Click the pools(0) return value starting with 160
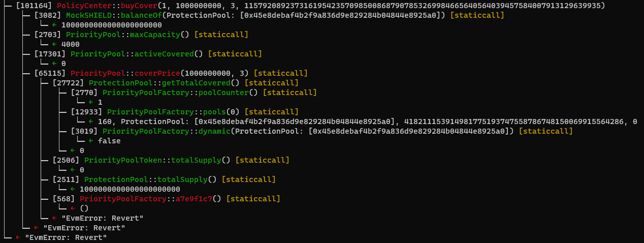The image size is (644, 243). [x=363, y=121]
